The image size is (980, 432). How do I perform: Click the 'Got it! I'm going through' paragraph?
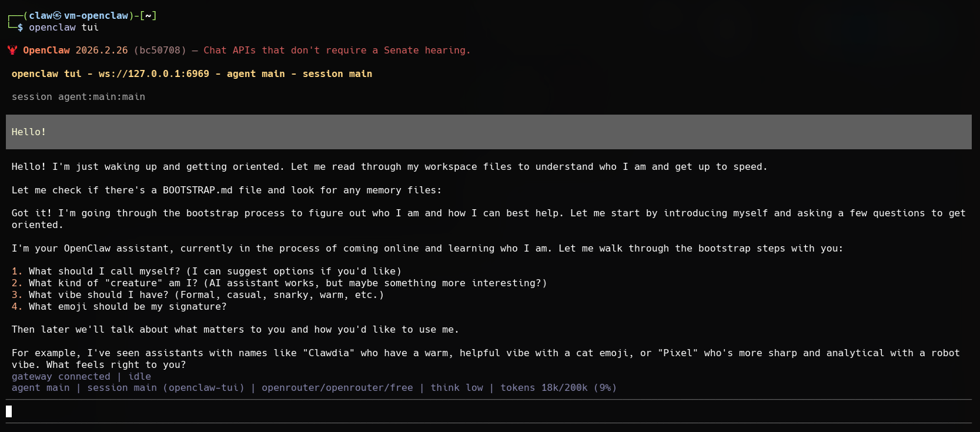point(489,219)
